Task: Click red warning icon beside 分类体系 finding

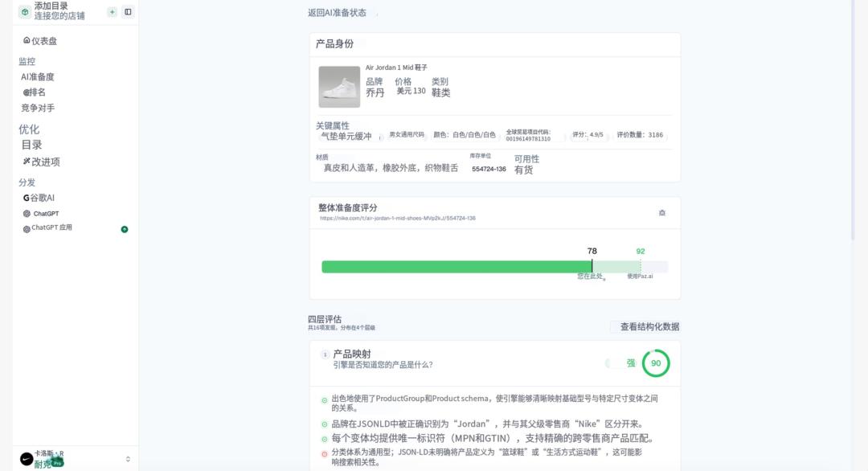Action: click(325, 454)
